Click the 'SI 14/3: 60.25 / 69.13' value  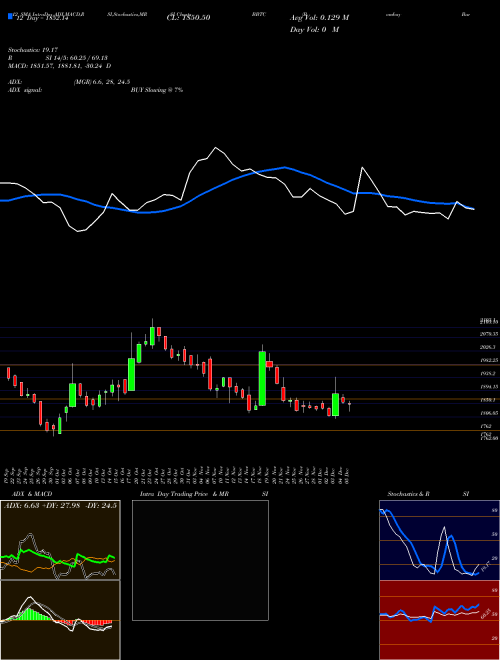point(77,58)
